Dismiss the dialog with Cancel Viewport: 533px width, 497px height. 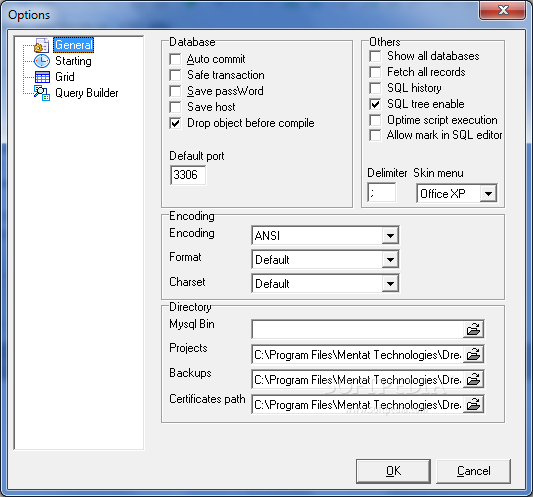[x=474, y=471]
